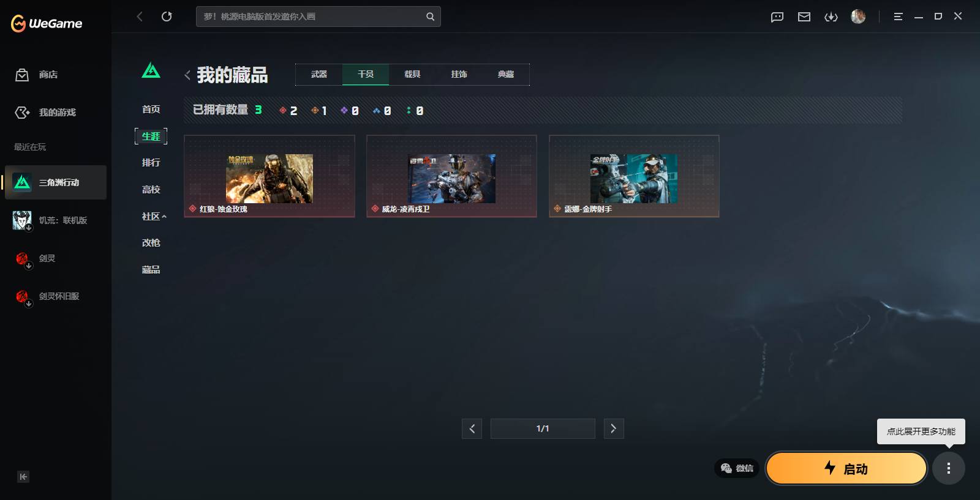Focus the top search field

pyautogui.click(x=318, y=17)
